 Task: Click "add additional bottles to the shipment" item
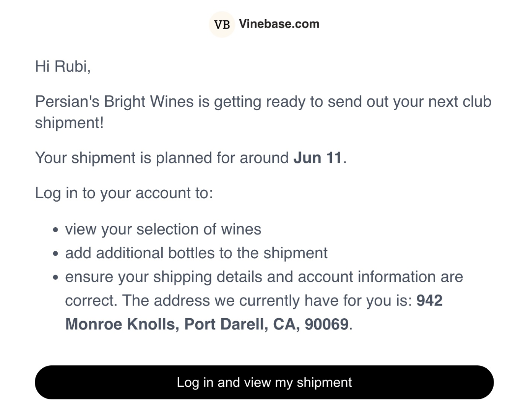(x=196, y=253)
